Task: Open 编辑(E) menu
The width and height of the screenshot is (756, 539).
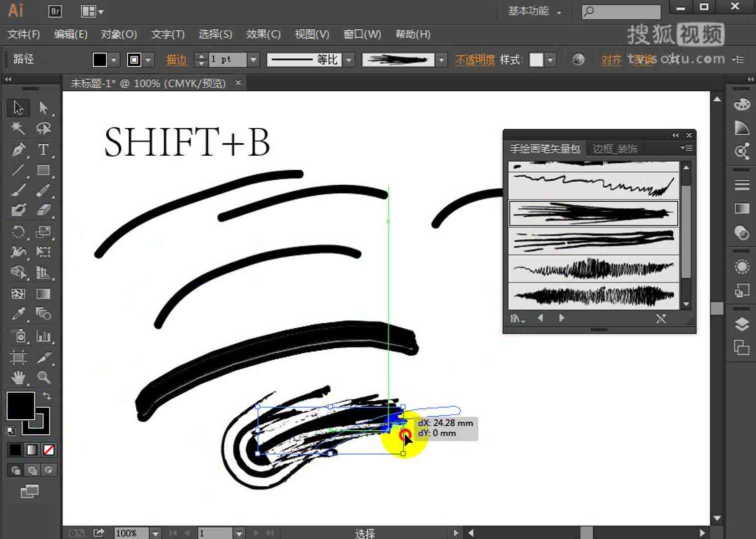Action: click(x=71, y=34)
